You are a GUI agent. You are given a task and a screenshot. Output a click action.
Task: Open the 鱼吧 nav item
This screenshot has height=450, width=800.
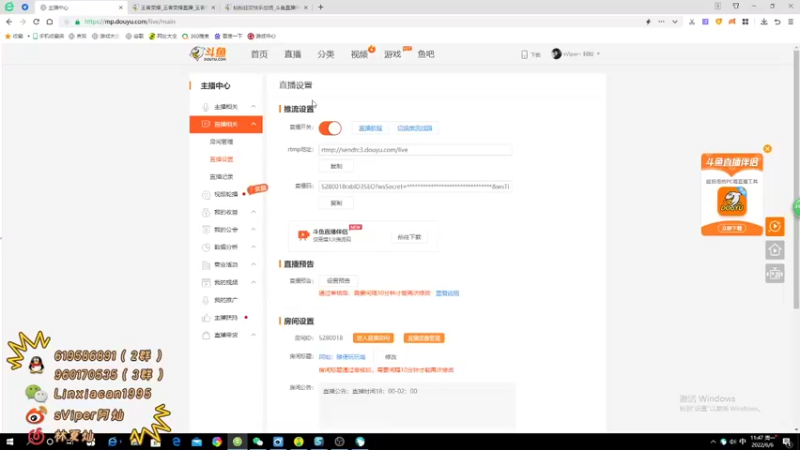pos(426,54)
